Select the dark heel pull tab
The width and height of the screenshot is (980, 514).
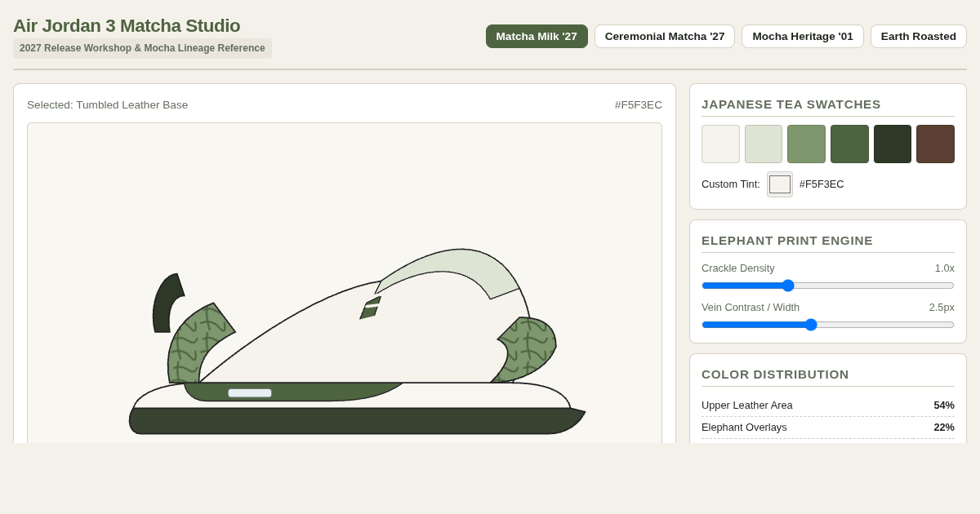click(166, 304)
